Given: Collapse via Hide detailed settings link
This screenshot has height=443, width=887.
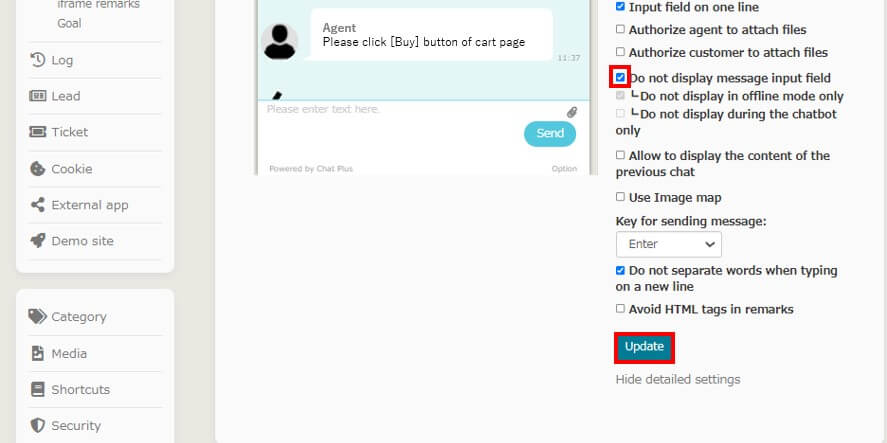Looking at the screenshot, I should coord(678,379).
